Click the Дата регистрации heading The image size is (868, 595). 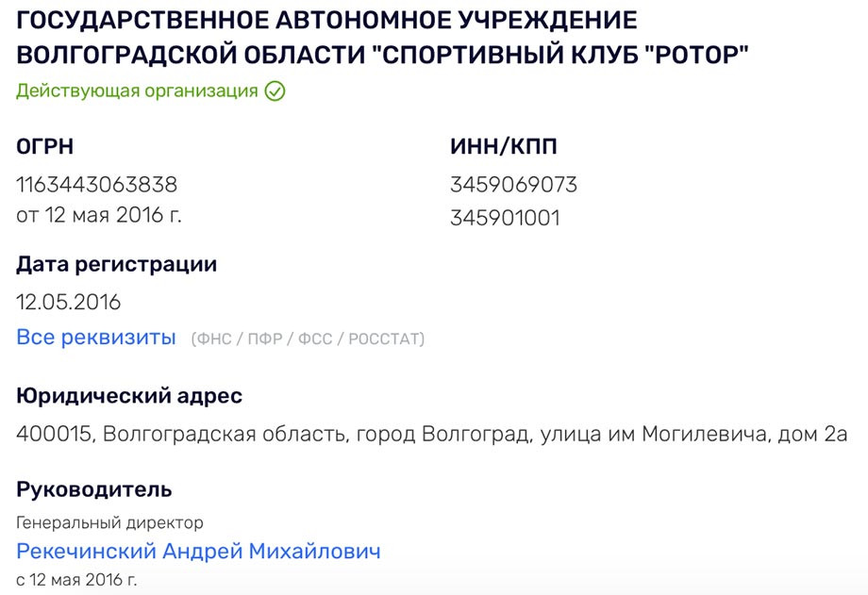point(116,265)
